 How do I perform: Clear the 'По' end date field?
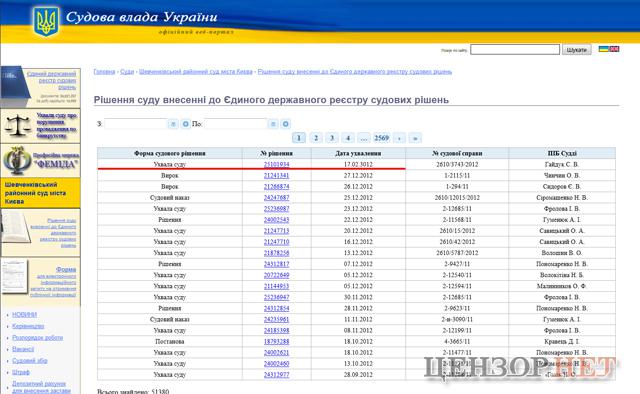[x=286, y=124]
